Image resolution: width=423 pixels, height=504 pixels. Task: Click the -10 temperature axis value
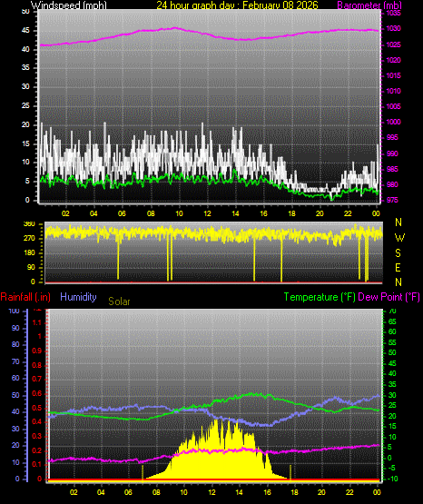391,479
